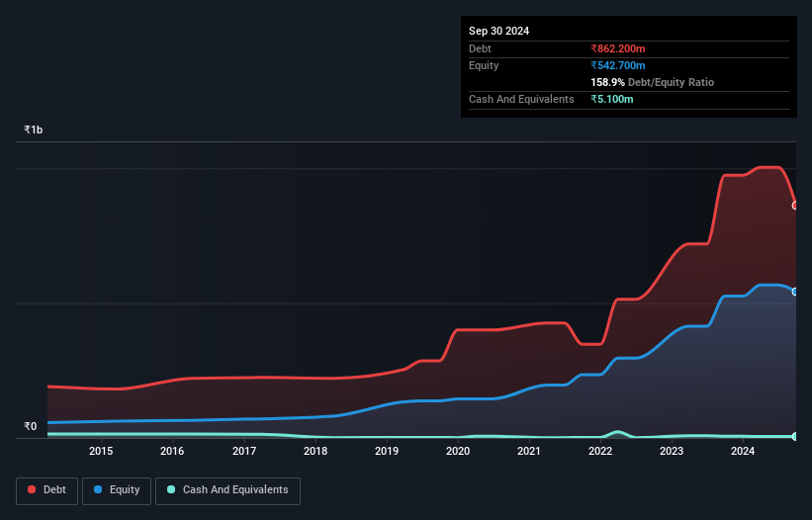Click the 2024 x-axis label
The height and width of the screenshot is (520, 812).
(x=743, y=451)
